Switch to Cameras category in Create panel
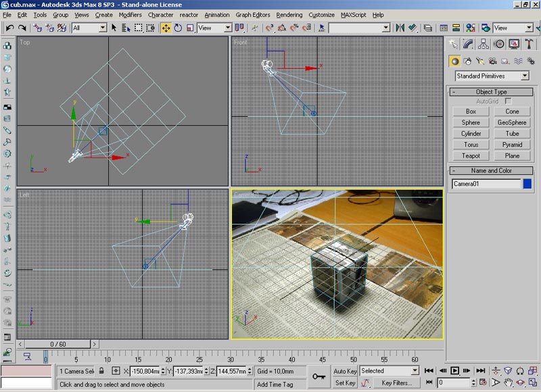Viewport: 541px width, 392px height. click(x=492, y=61)
